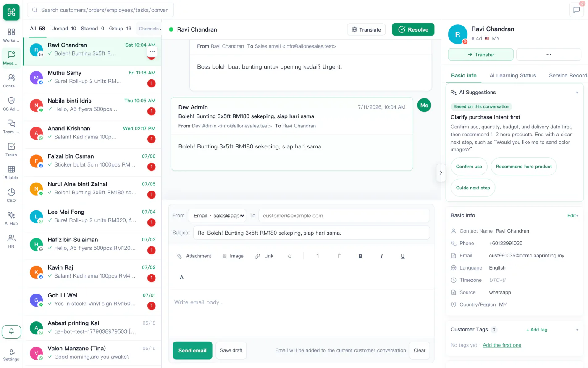The height and width of the screenshot is (368, 588).
Task: Open the font color A option
Action: 181,278
